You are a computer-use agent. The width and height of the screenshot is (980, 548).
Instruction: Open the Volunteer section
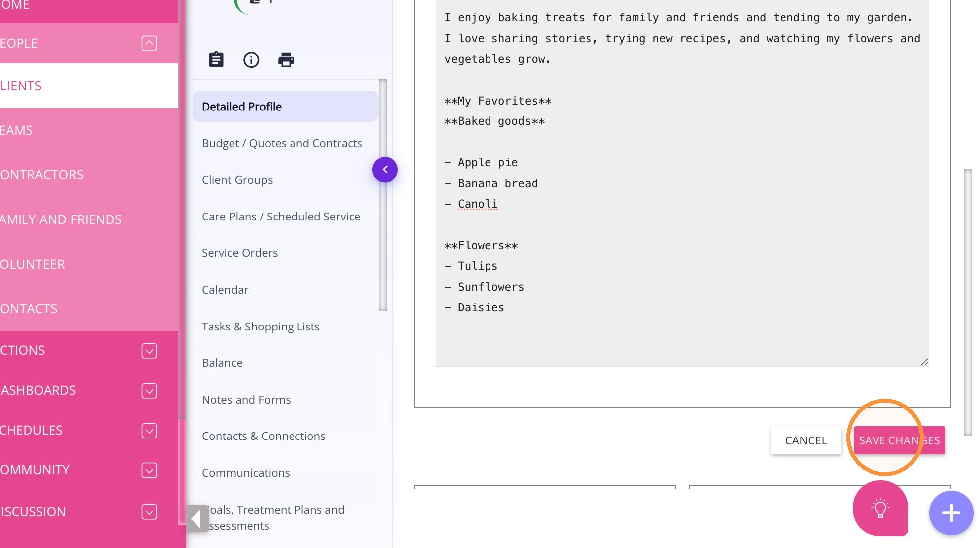point(89,264)
